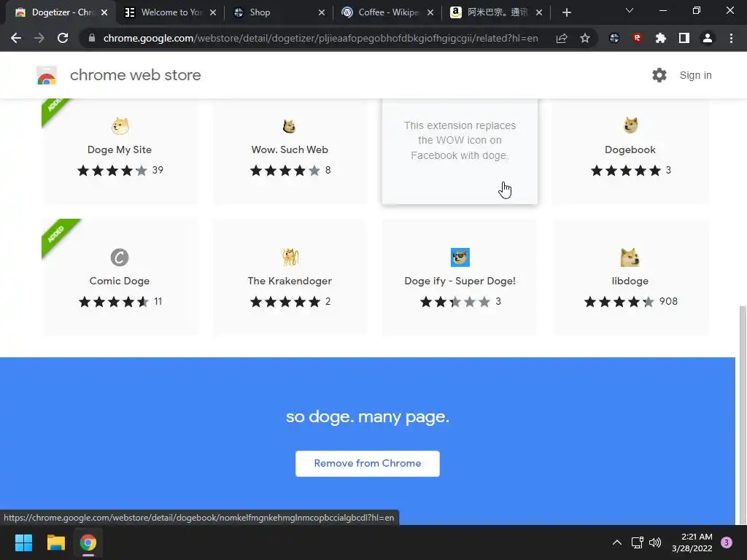747x560 pixels.
Task: Click Doge My Site's 39 rating count
Action: 158,170
